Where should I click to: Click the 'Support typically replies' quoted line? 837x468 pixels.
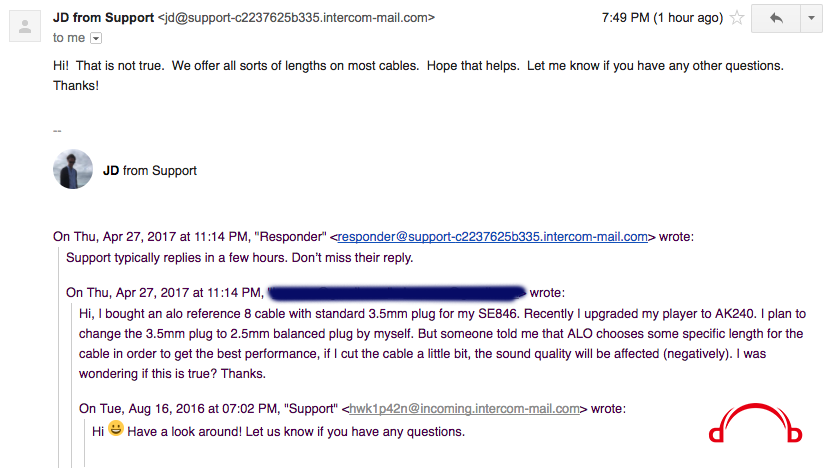(240, 258)
